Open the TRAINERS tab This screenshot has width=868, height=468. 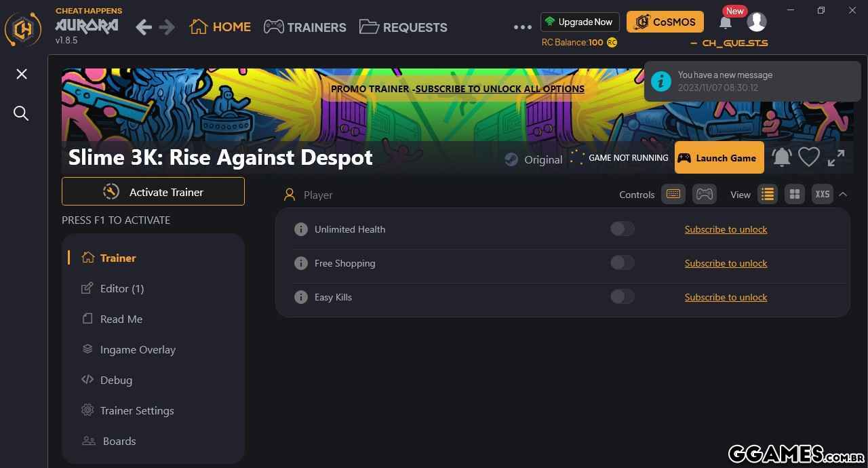(305, 27)
